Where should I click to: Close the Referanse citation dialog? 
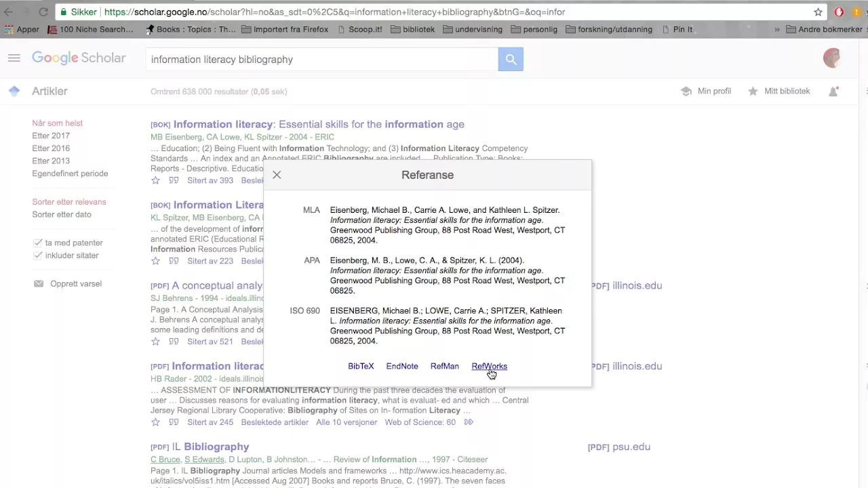click(x=277, y=175)
